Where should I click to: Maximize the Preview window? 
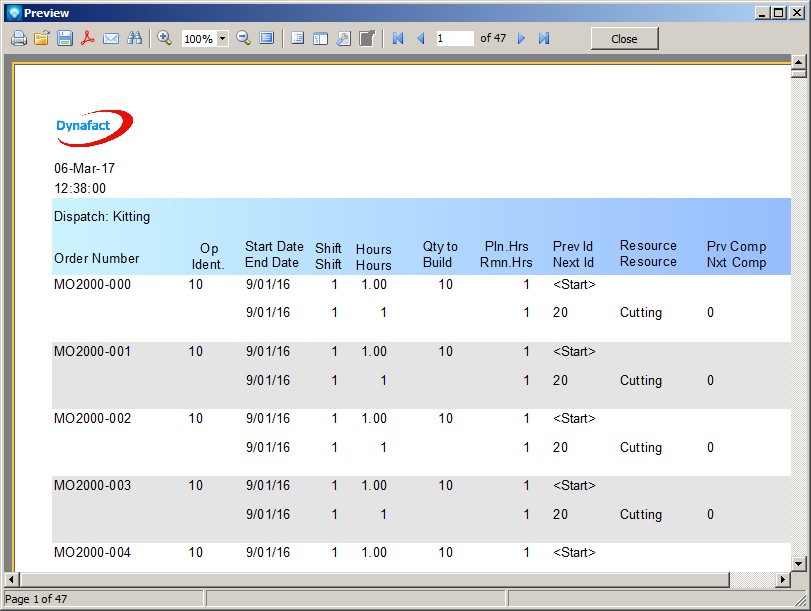[779, 12]
